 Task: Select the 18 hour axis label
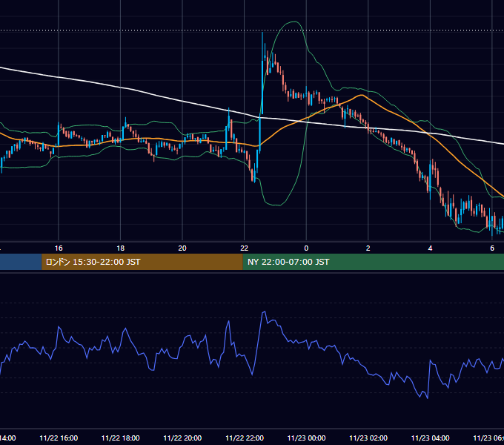pyautogui.click(x=121, y=248)
